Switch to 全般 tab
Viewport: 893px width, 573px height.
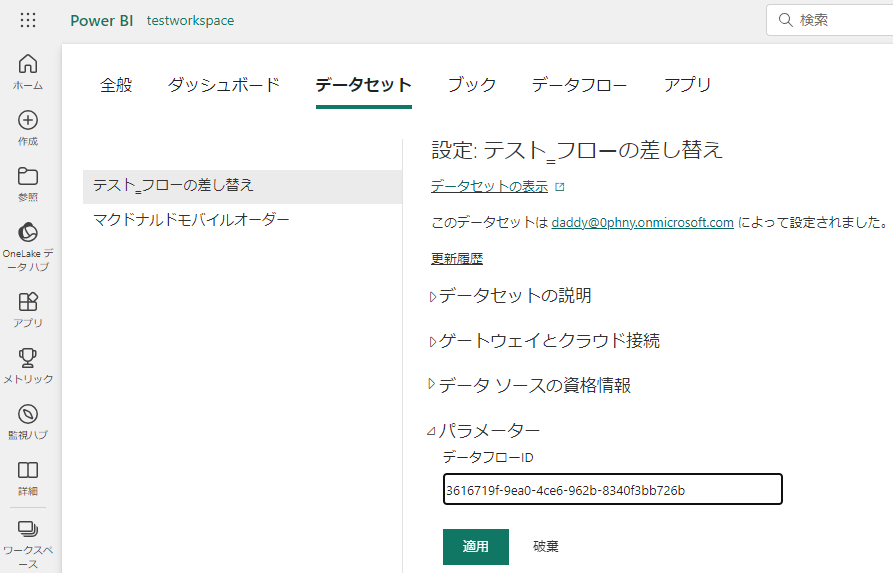(116, 85)
